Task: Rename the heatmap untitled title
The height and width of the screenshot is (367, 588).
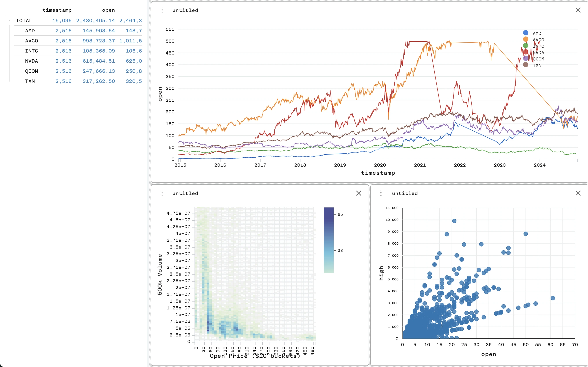Action: (185, 193)
